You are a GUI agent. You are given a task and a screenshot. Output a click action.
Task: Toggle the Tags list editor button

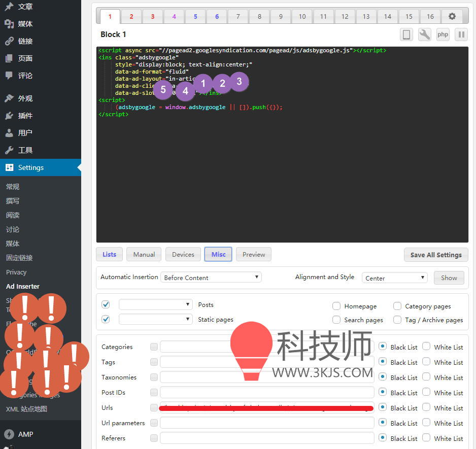[154, 362]
